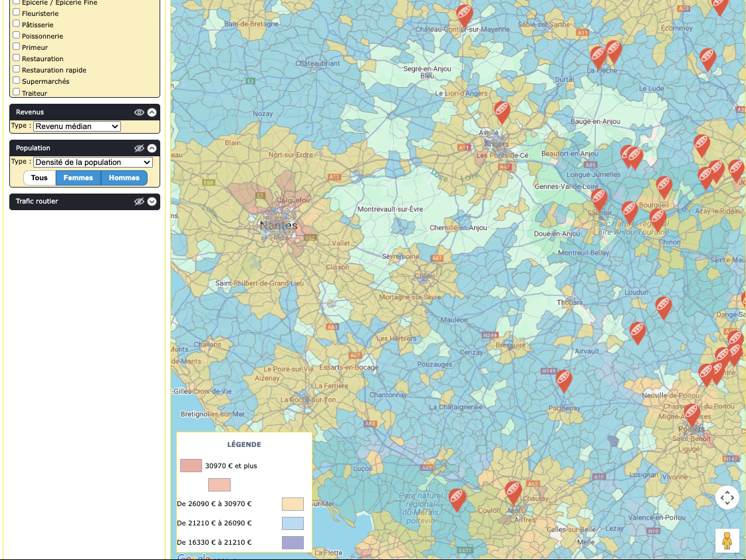The image size is (746, 560).
Task: Collapse the Population panel
Action: point(152,148)
